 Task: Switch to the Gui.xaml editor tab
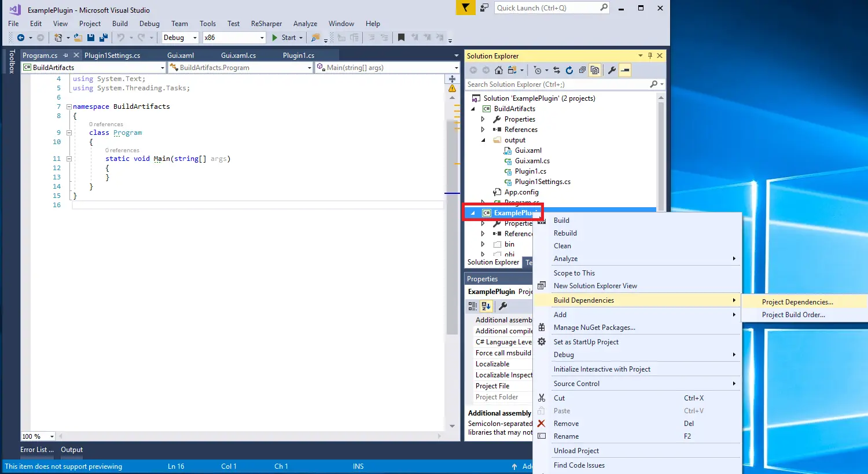tap(181, 56)
